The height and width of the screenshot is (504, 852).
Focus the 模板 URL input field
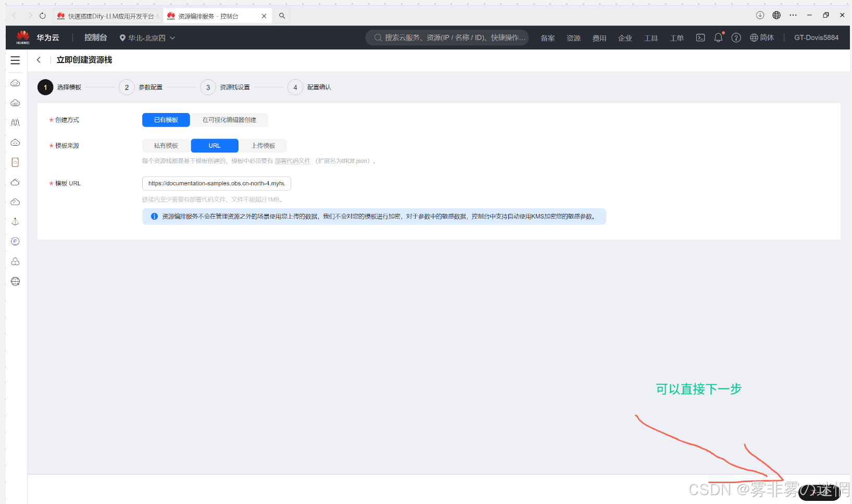217,183
